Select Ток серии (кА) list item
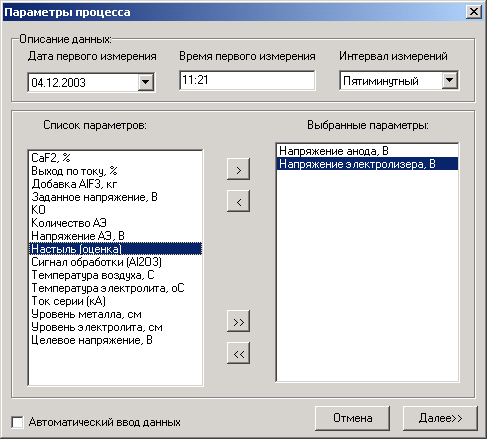487x439 pixels. (115, 301)
